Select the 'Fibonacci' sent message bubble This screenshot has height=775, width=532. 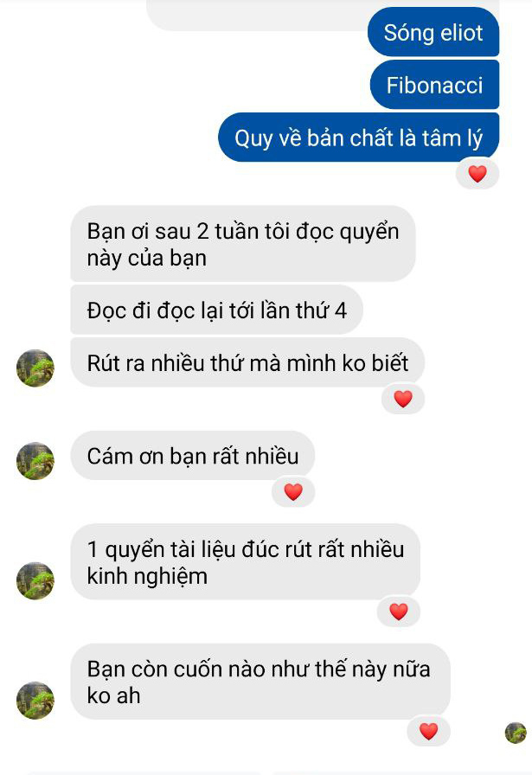[434, 85]
